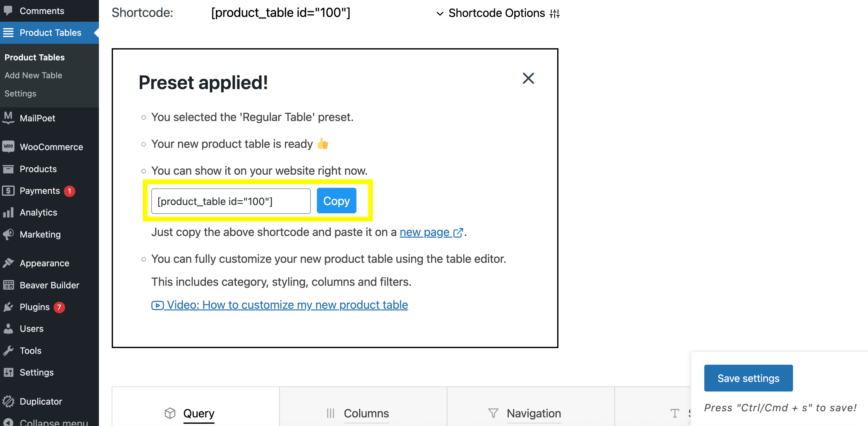
Task: Click the Beaver Builder sidebar icon
Action: tap(8, 285)
